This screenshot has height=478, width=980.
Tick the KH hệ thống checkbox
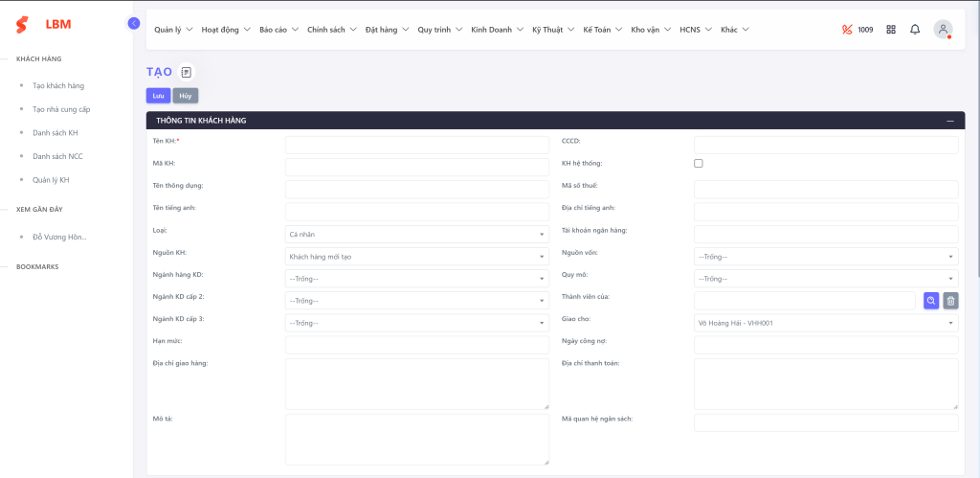(x=699, y=164)
